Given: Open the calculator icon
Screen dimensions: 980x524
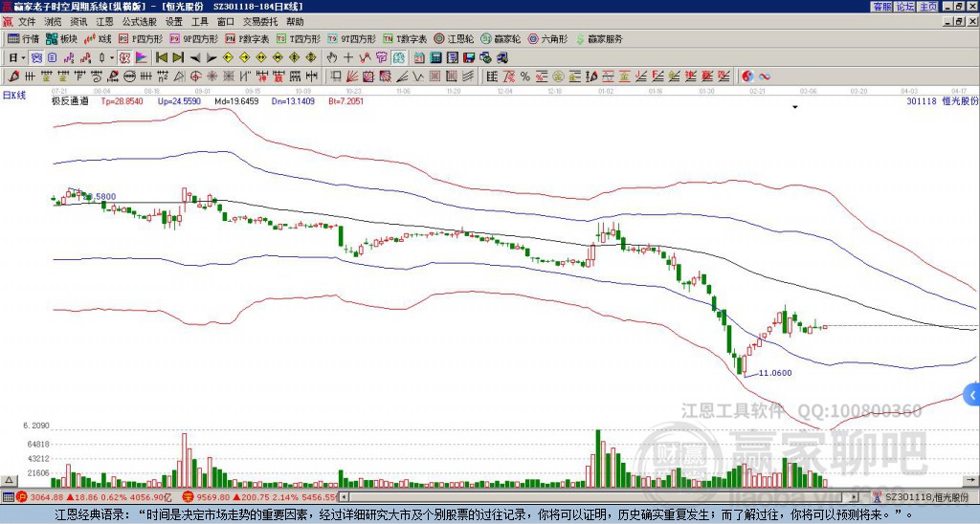Looking at the screenshot, I should 435,58.
